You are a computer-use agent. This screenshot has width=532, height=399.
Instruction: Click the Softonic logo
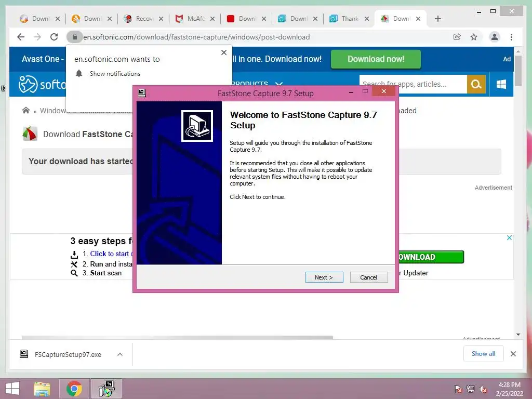pos(42,84)
